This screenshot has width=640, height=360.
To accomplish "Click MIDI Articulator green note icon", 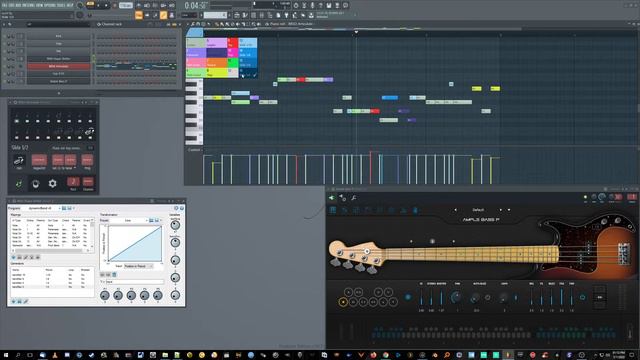I will 19,184.
